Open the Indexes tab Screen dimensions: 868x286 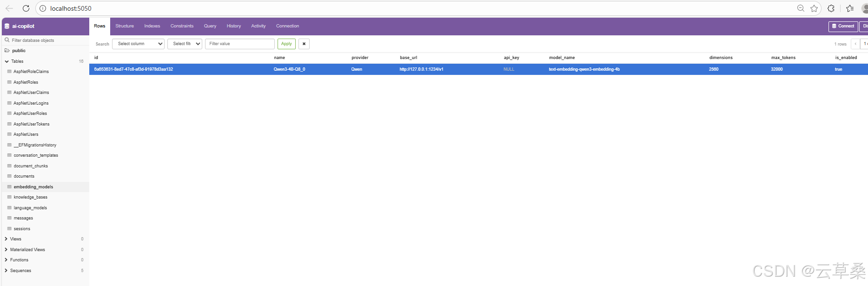click(x=152, y=26)
